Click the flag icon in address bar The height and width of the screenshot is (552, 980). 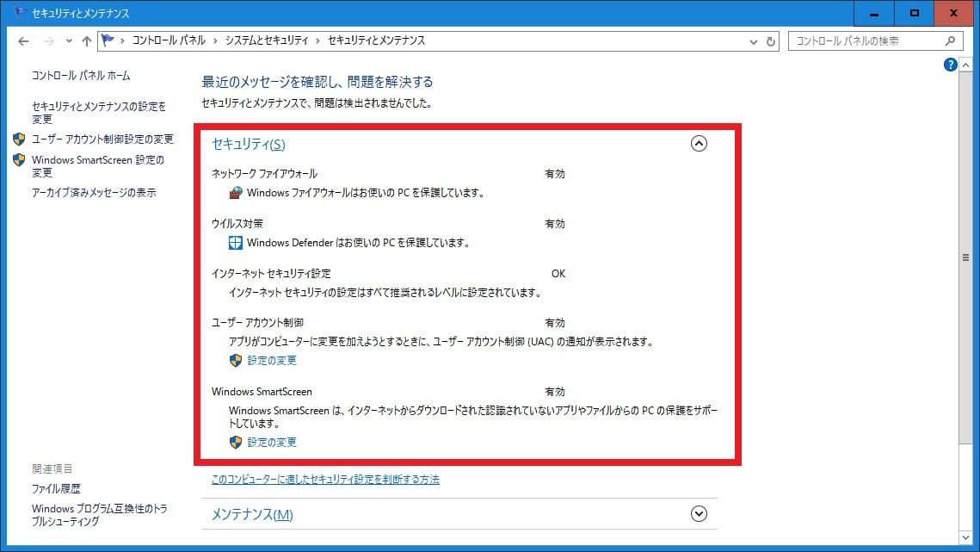pyautogui.click(x=108, y=40)
